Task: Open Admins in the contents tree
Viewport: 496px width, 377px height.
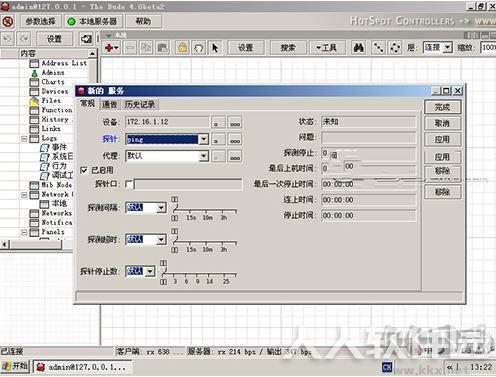Action: click(48, 72)
